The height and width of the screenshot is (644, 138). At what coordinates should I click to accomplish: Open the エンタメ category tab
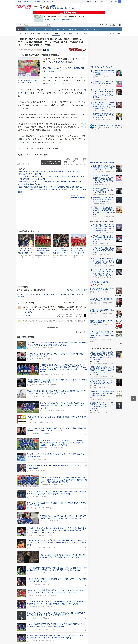point(47,33)
